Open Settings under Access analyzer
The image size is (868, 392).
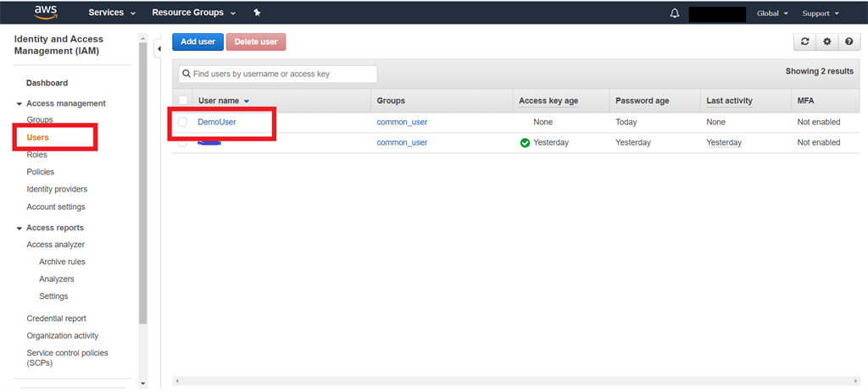(53, 295)
